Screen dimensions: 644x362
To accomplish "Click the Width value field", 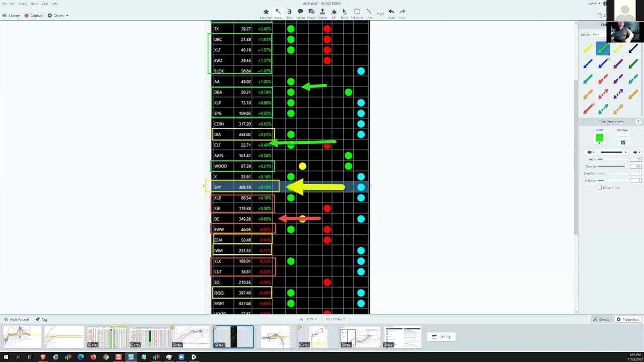I will 636,159.
